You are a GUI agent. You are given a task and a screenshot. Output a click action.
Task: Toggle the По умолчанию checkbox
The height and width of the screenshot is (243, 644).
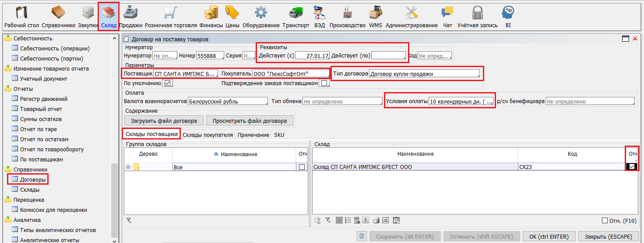pos(167,83)
